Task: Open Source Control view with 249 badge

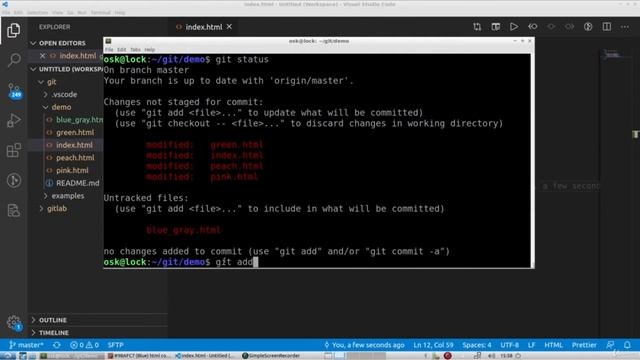Action: pyautogui.click(x=13, y=91)
